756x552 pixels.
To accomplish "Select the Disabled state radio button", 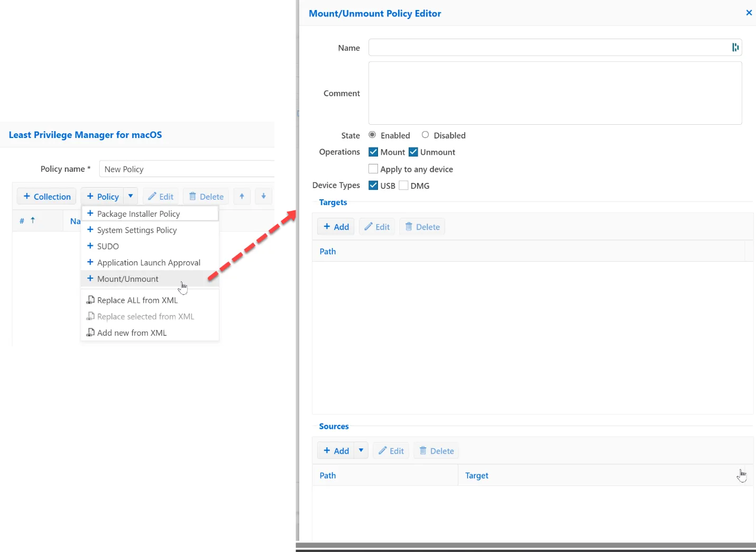I will pos(425,135).
